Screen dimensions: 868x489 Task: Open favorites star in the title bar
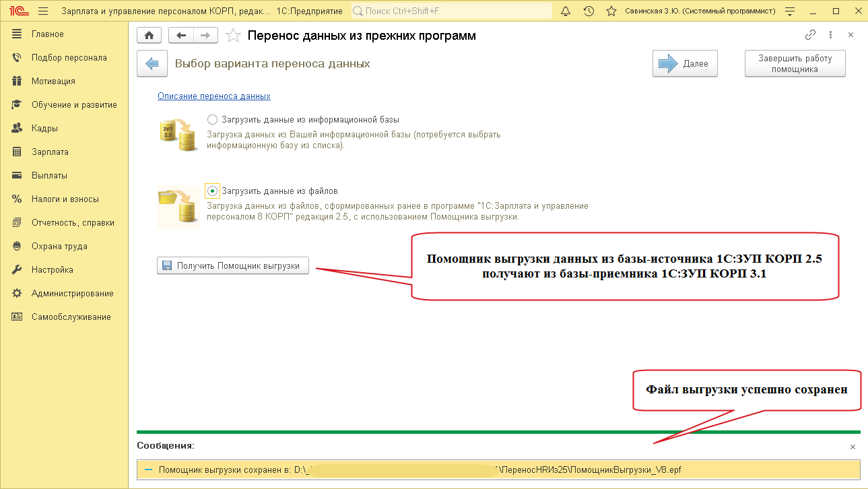tap(611, 11)
